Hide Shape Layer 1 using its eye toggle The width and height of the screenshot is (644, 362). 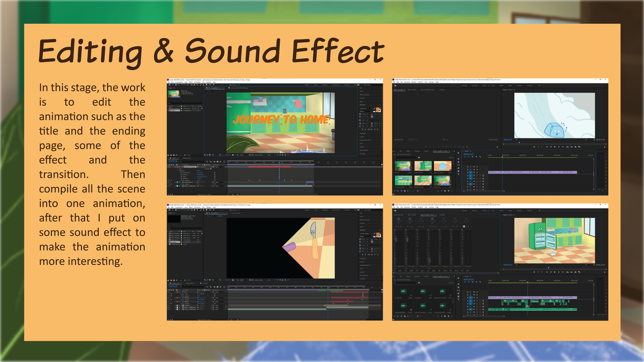pyautogui.click(x=168, y=182)
